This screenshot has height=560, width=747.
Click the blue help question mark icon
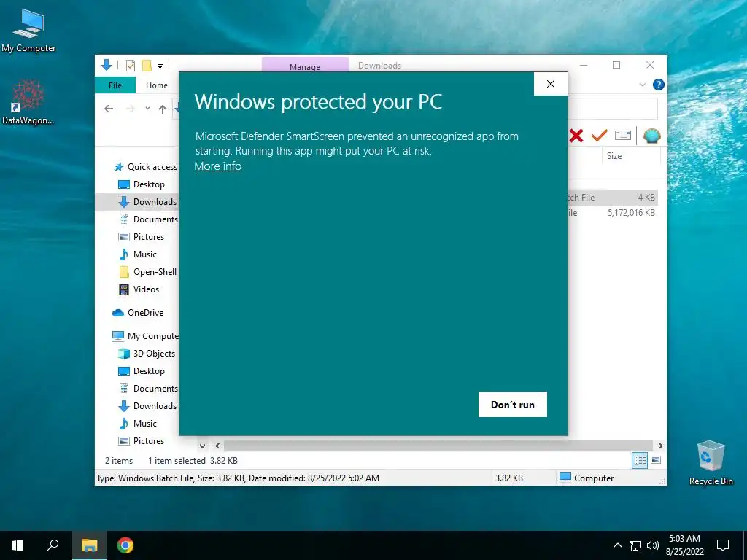pyautogui.click(x=659, y=85)
